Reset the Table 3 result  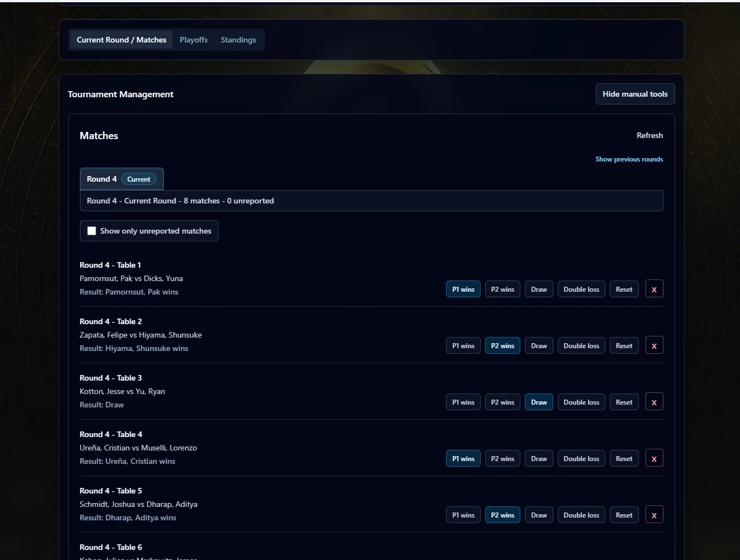624,402
